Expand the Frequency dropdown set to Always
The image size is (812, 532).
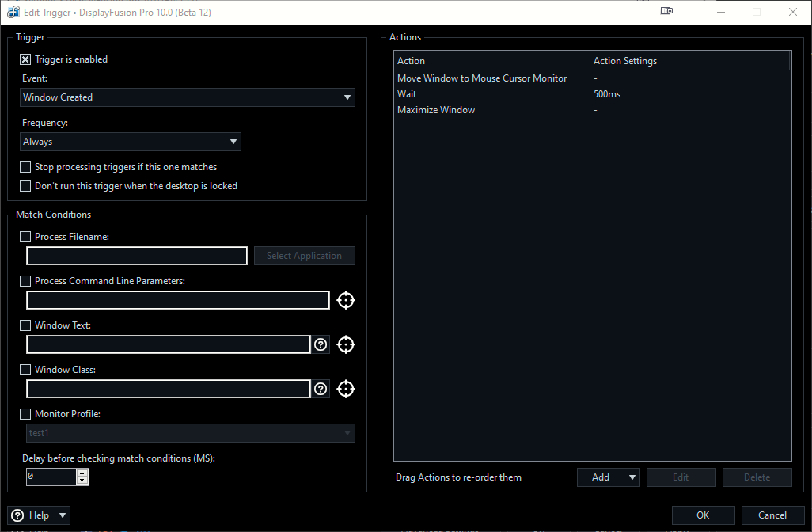[131, 142]
